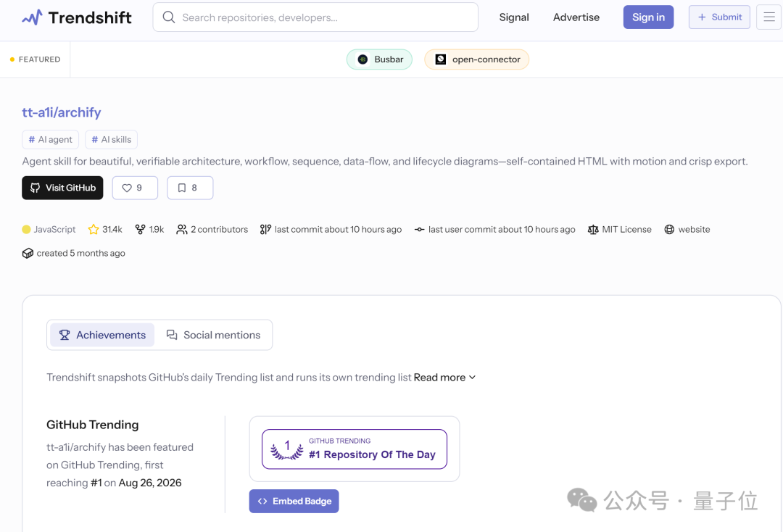Viewport: 783px width, 532px height.
Task: Click the Embed Badge button
Action: tap(294, 501)
